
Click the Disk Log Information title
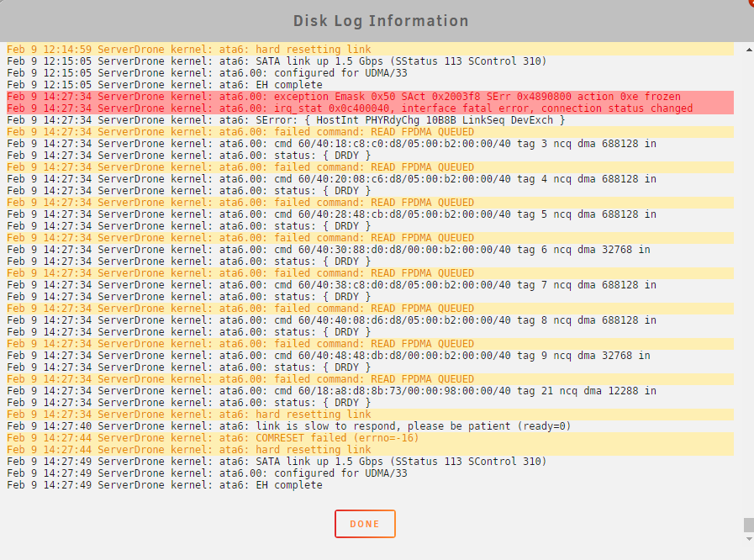[x=381, y=21]
